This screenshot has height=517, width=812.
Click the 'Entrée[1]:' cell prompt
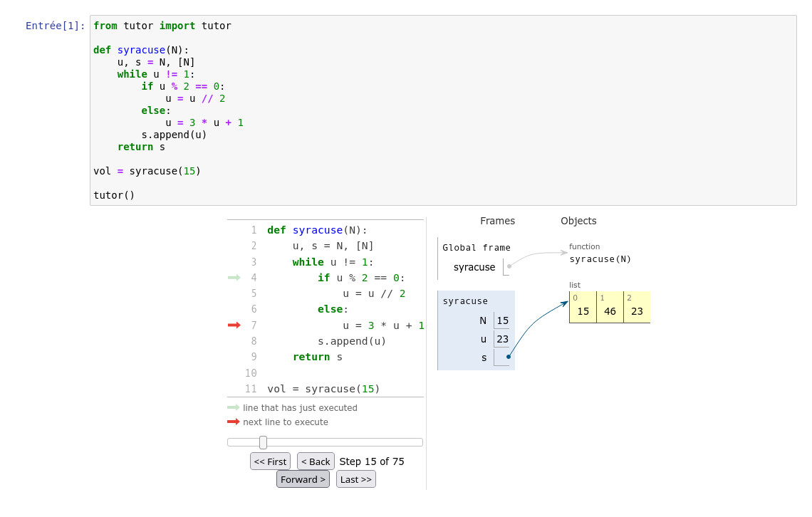(56, 26)
